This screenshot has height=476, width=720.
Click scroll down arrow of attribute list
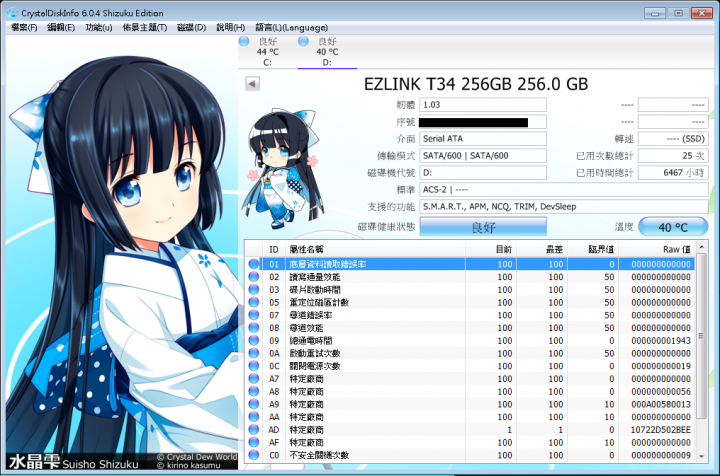pyautogui.click(x=701, y=456)
